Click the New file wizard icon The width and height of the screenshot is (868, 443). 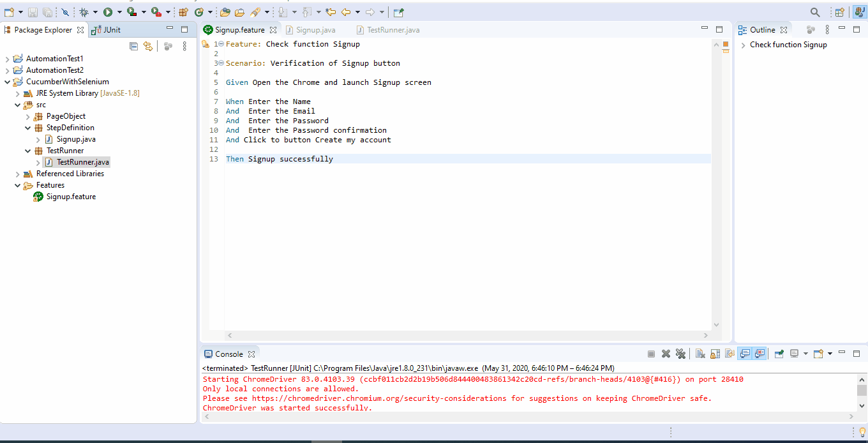tap(9, 12)
